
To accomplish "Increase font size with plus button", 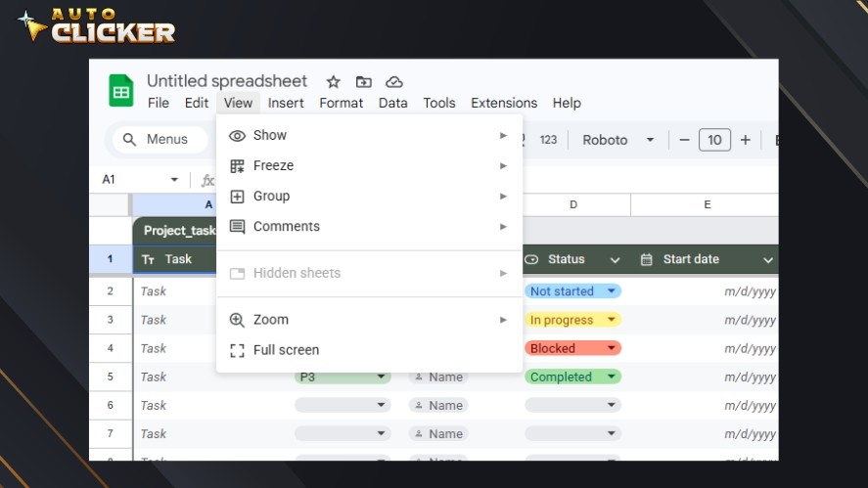I will (x=746, y=140).
